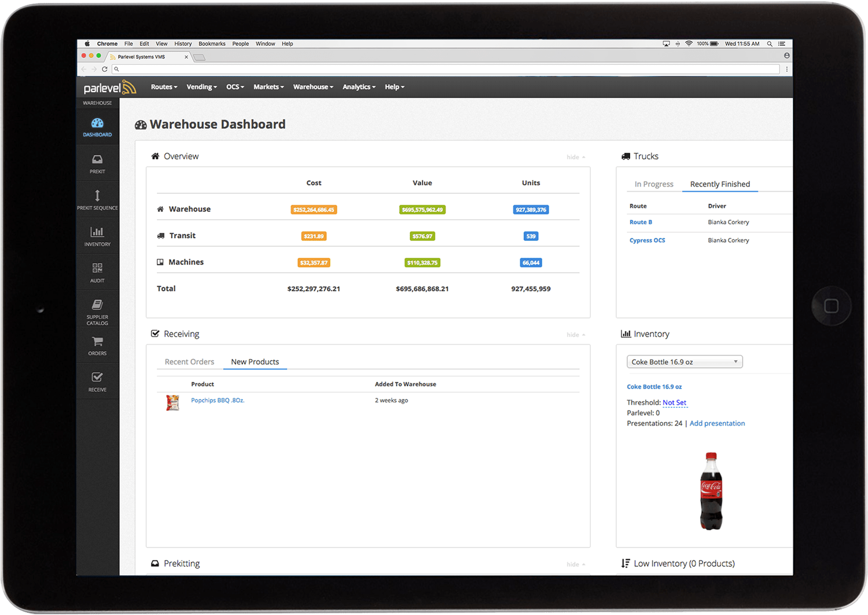Click the browser reload icon
This screenshot has height=615, width=868.
click(105, 69)
